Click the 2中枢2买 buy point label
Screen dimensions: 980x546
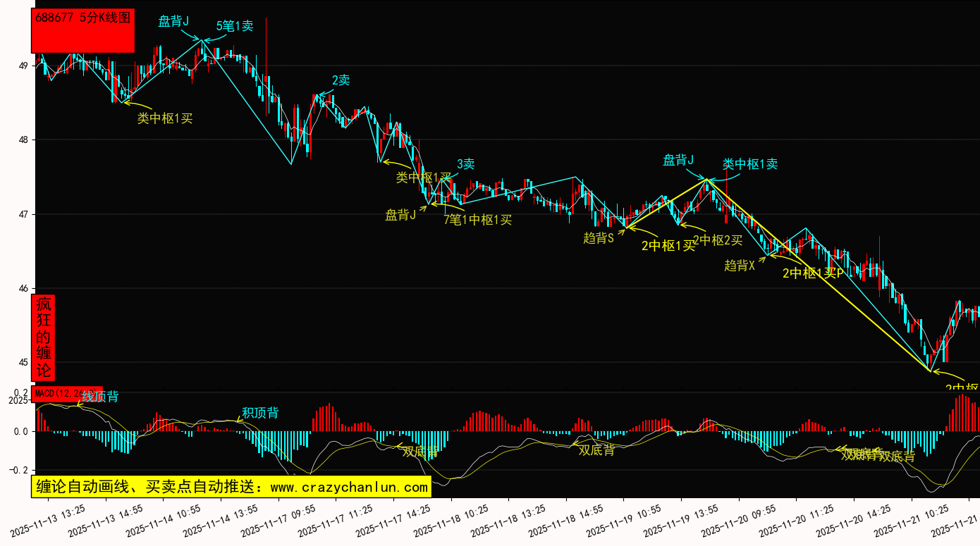(x=718, y=240)
